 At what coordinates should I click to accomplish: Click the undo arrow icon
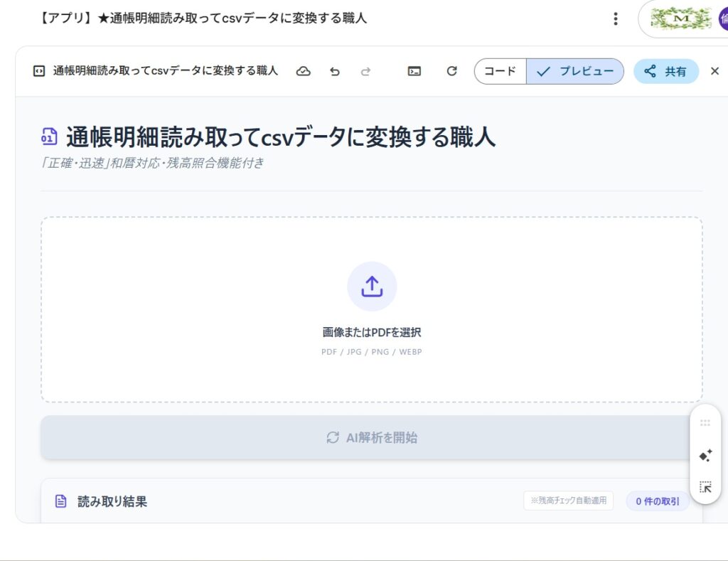coord(335,71)
